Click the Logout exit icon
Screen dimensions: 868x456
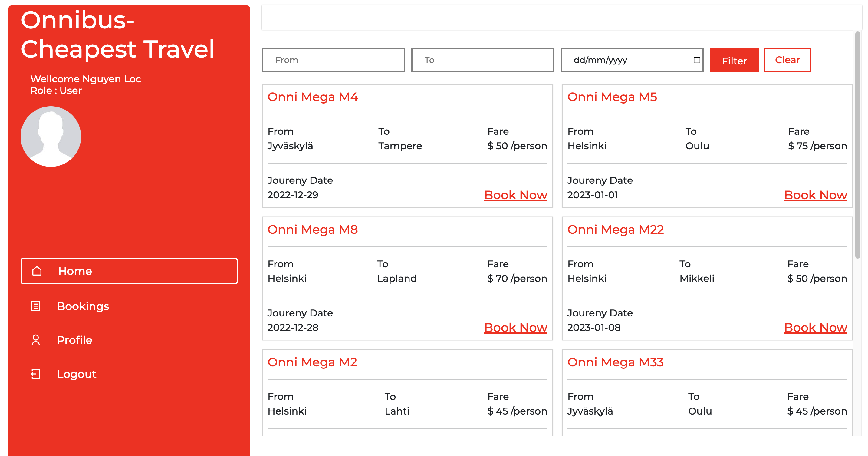[35, 374]
